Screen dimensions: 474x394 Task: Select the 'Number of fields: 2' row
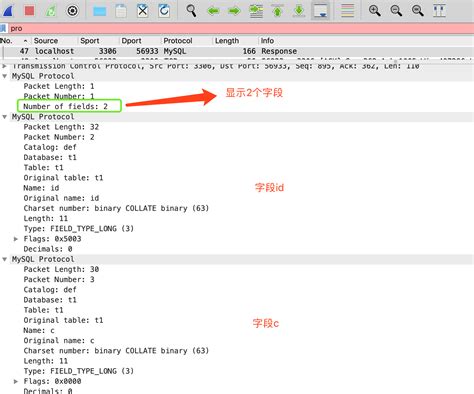(65, 106)
